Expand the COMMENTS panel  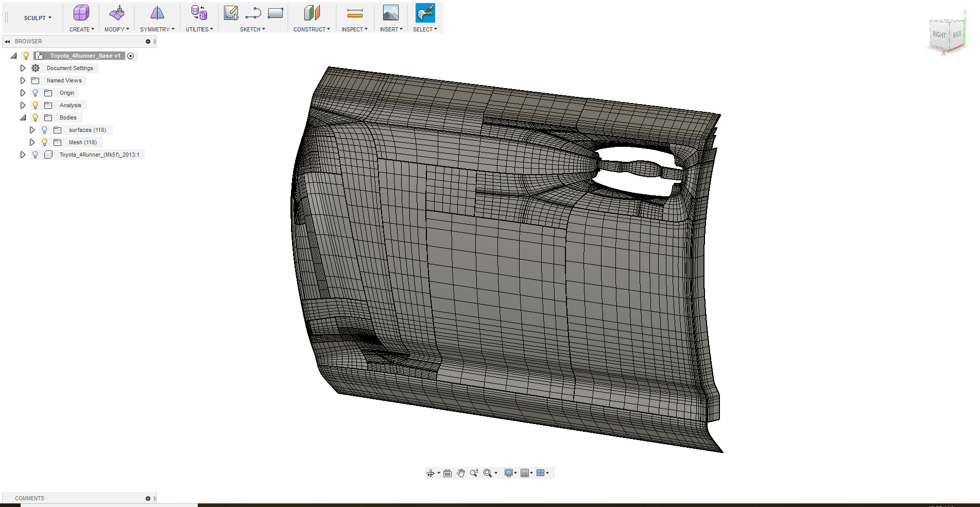click(x=148, y=498)
